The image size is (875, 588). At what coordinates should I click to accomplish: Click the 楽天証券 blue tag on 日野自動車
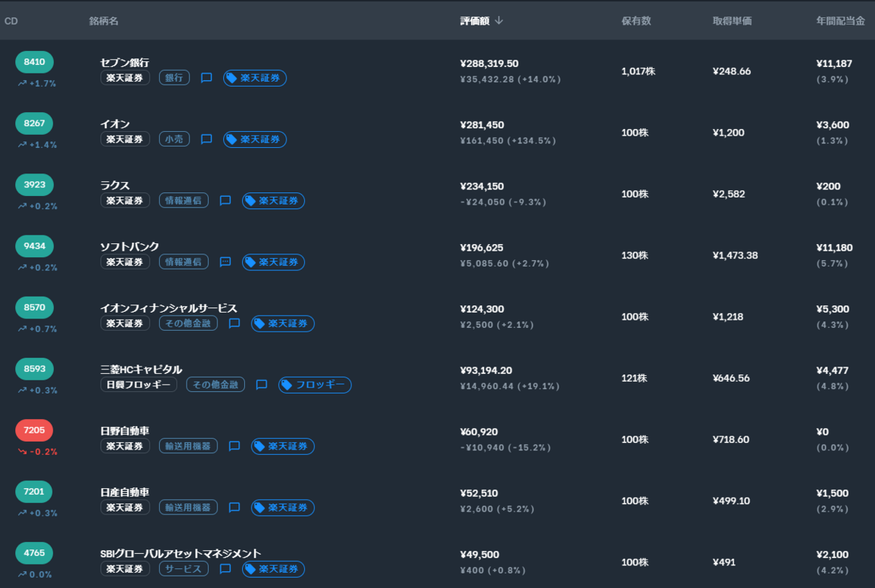coord(283,446)
